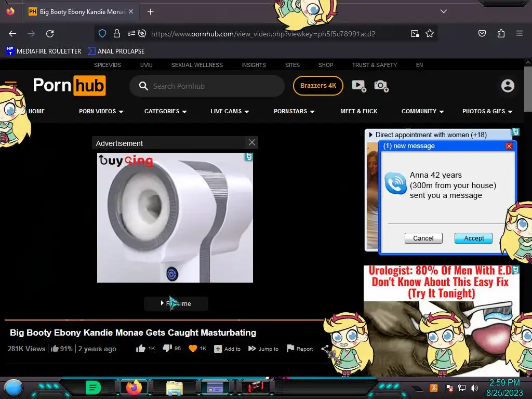Click the autoplay blocked icon in address bar

tap(142, 33)
